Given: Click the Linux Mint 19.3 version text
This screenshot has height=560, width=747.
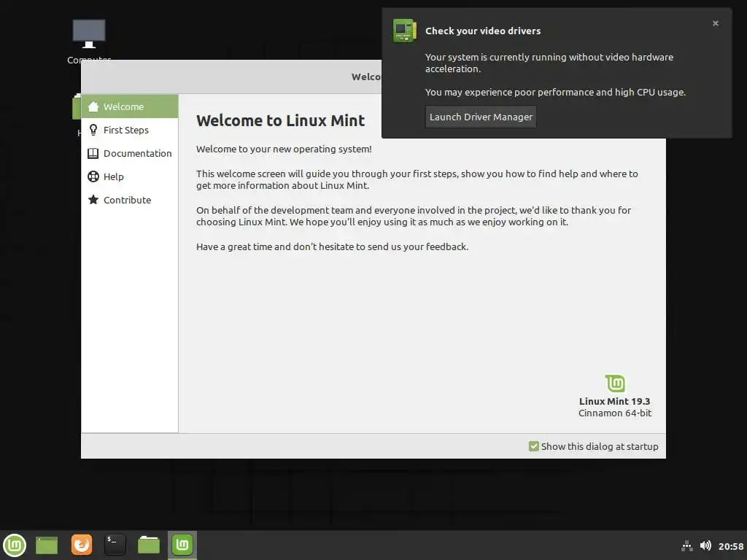Looking at the screenshot, I should coord(614,401).
